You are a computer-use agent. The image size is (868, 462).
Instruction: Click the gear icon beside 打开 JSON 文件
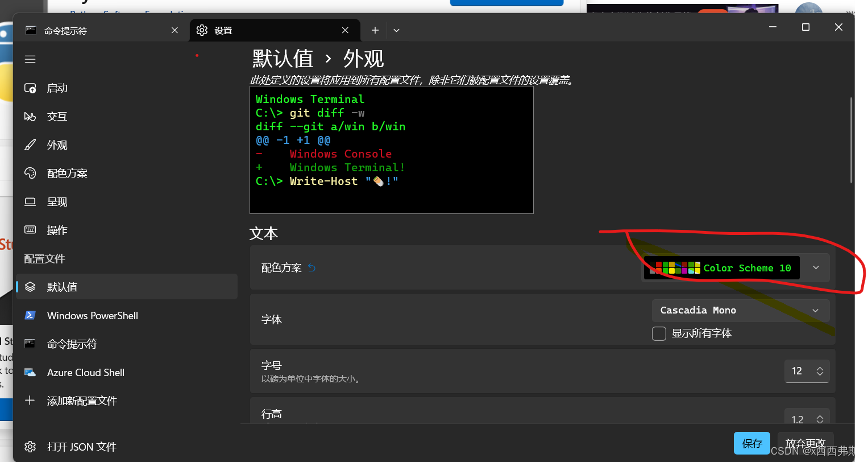click(30, 447)
